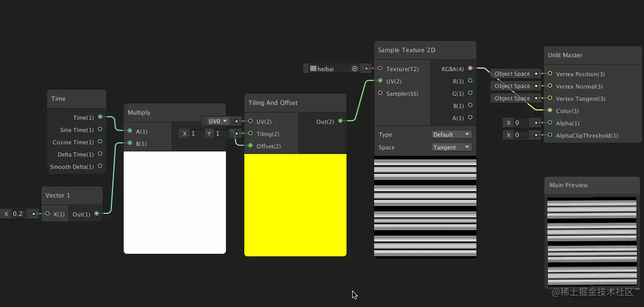This screenshot has width=644, height=307.
Task: Click the Main Preview panel title
Action: pyautogui.click(x=568, y=185)
